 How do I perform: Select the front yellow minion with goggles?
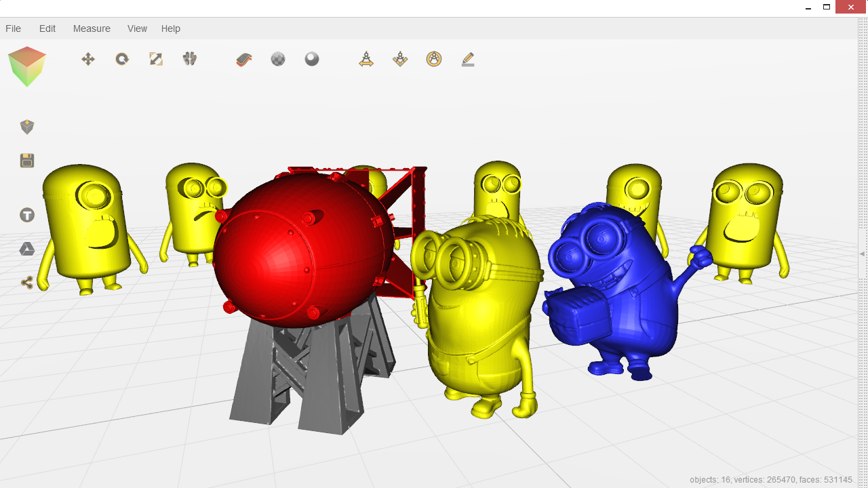pos(478,315)
